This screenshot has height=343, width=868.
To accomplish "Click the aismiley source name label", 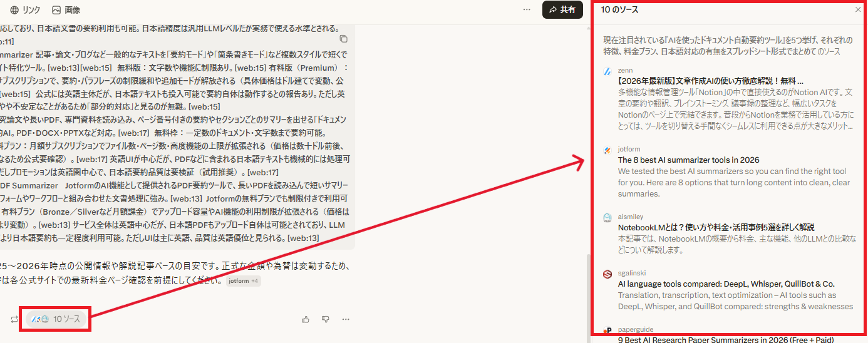I will pyautogui.click(x=629, y=216).
